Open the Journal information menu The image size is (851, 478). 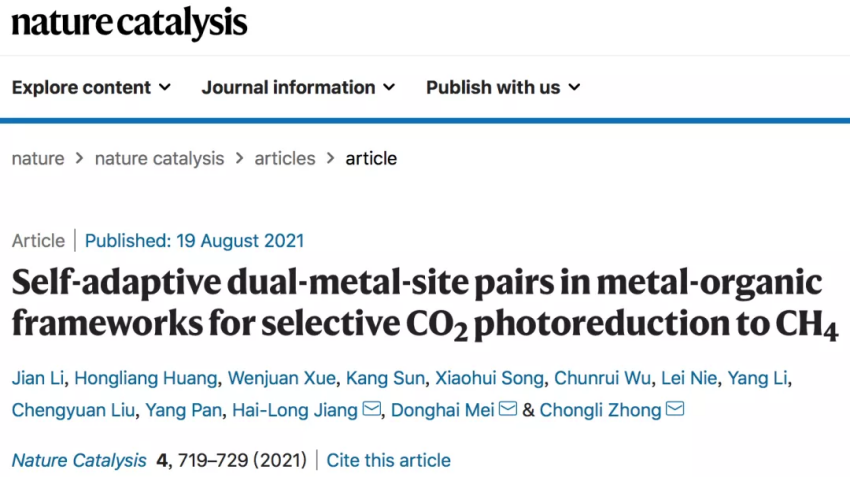pos(298,87)
